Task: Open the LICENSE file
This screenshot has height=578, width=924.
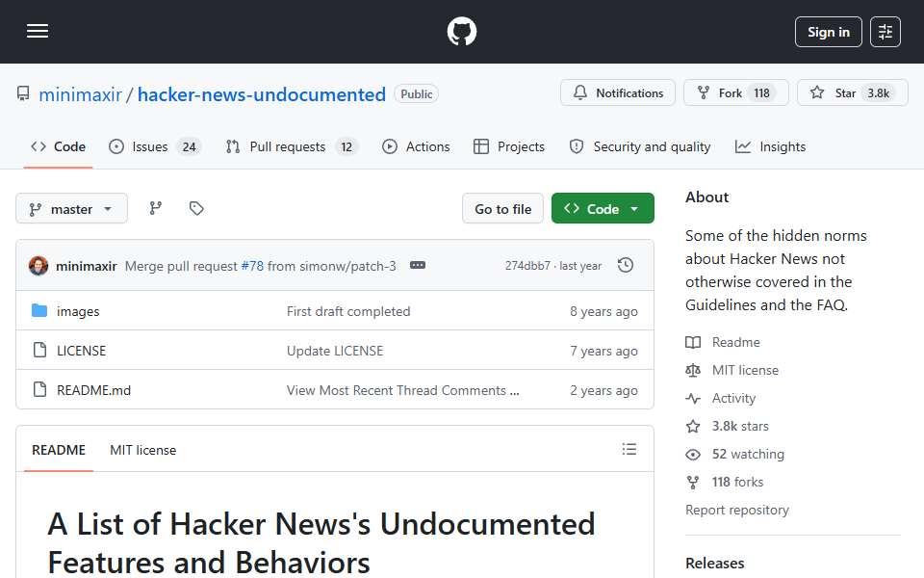Action: (x=81, y=351)
